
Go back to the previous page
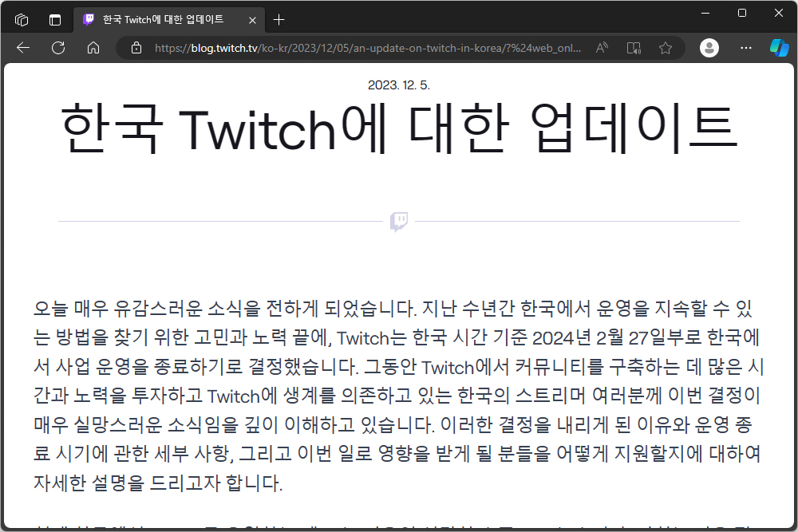click(23, 48)
